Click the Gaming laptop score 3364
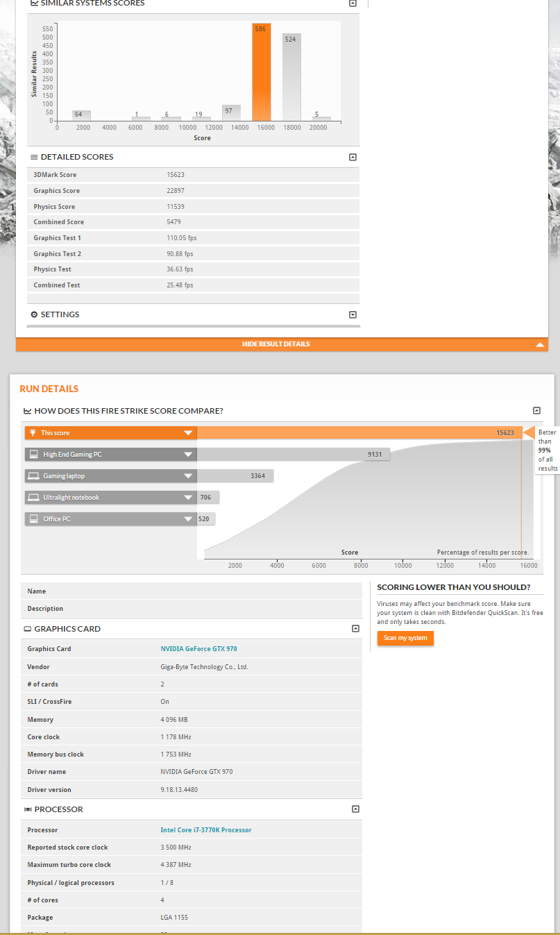The width and height of the screenshot is (560, 935). (x=258, y=476)
